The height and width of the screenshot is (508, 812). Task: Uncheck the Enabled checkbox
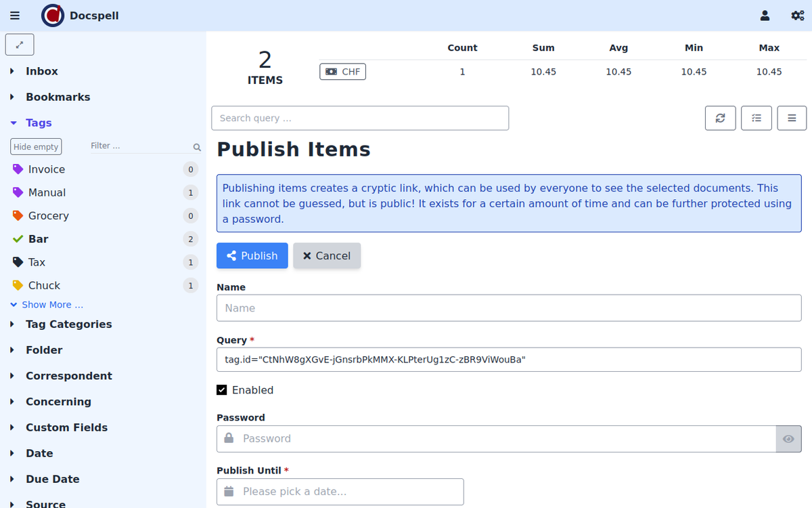pos(222,390)
